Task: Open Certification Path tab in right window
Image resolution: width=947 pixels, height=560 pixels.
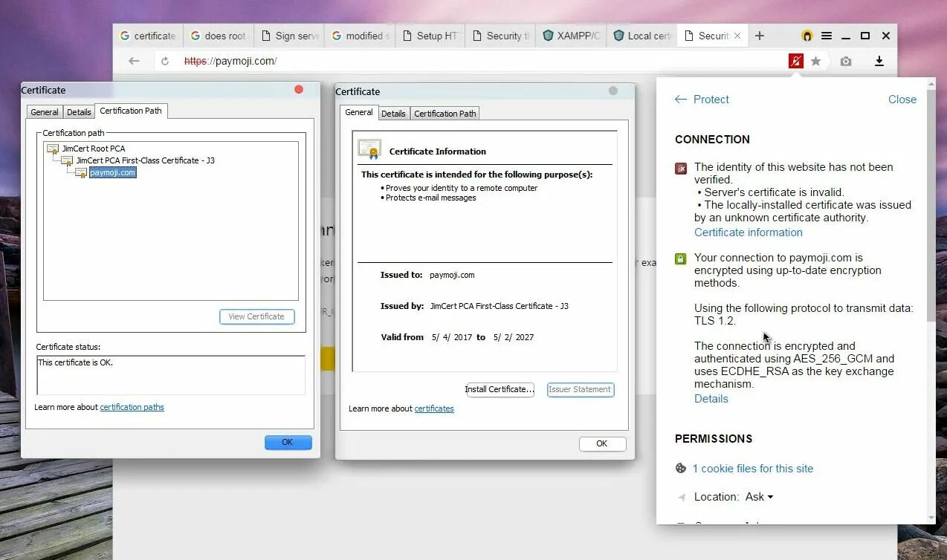Action: (445, 114)
